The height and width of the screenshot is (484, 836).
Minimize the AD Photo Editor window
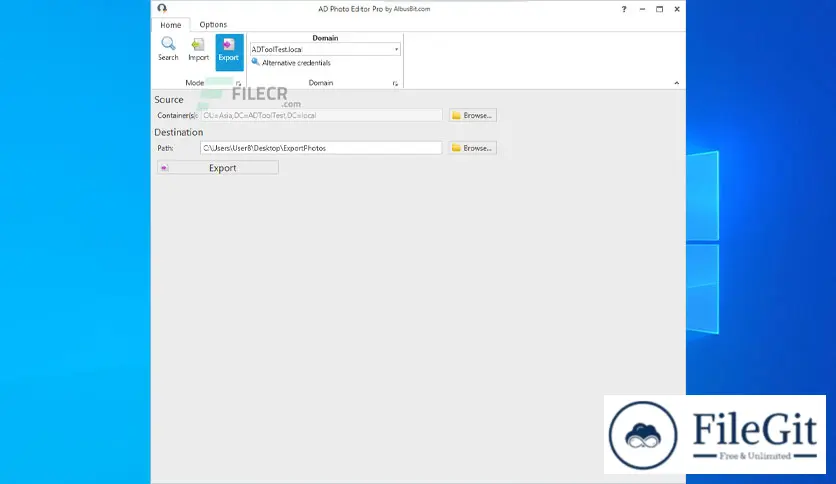[642, 9]
